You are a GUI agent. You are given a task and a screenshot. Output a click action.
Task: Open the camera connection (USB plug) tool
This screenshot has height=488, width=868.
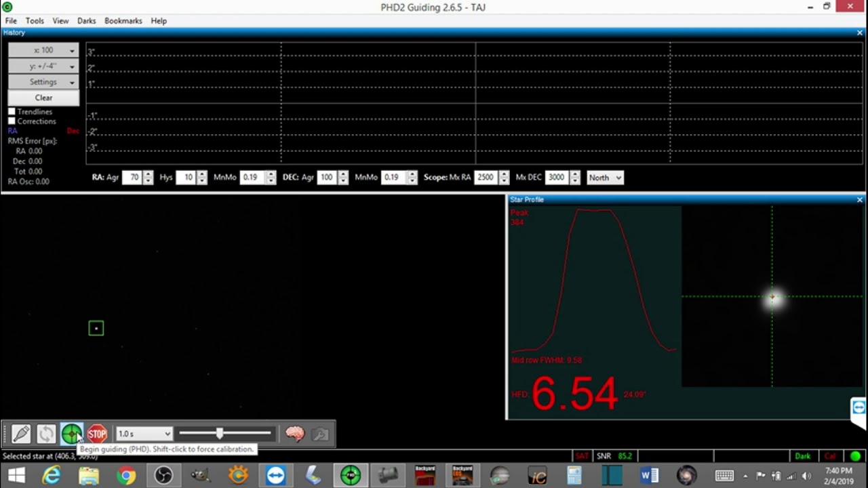point(21,434)
